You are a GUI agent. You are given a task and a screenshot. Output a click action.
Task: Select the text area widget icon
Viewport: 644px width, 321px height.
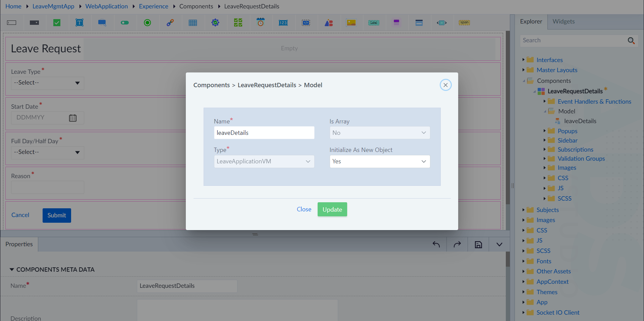coord(79,23)
